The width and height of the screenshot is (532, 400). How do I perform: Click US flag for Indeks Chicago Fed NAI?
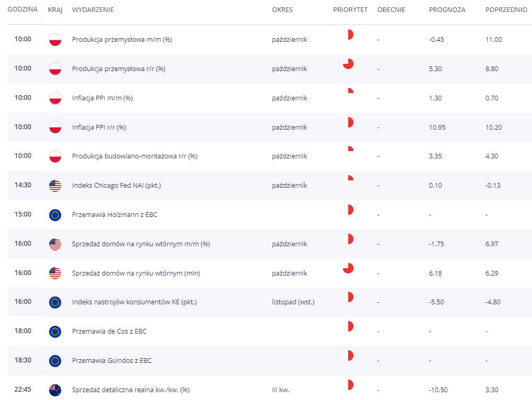click(55, 186)
